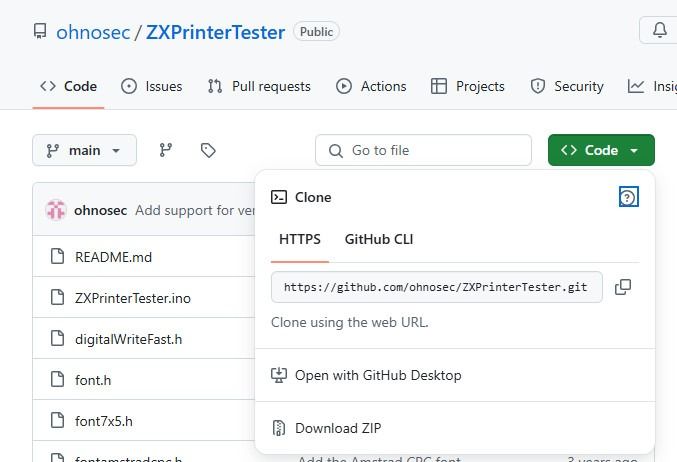
Task: Click the magnifier icon in Go to file
Action: tap(335, 151)
